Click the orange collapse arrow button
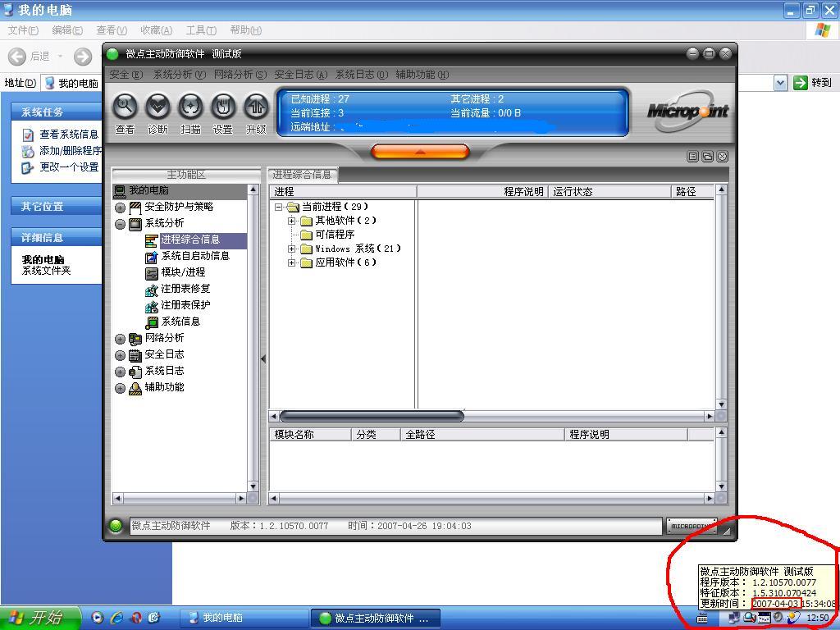This screenshot has height=630, width=840. (420, 152)
